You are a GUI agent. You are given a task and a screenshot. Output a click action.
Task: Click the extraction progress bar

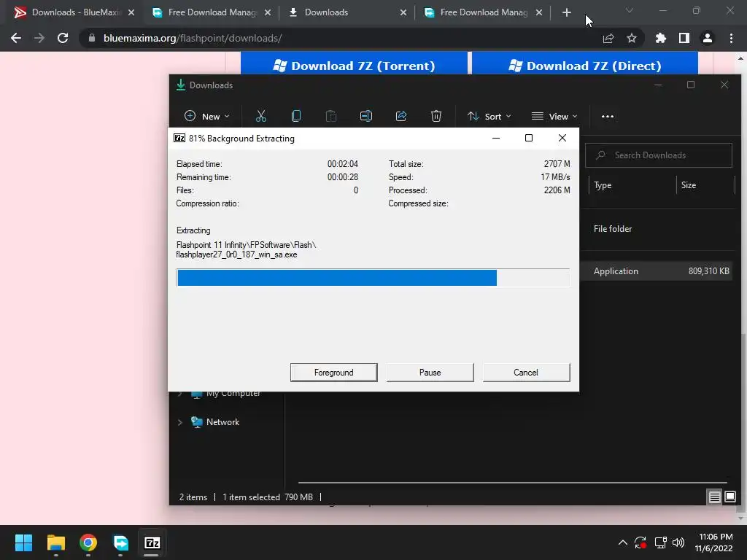[373, 278]
